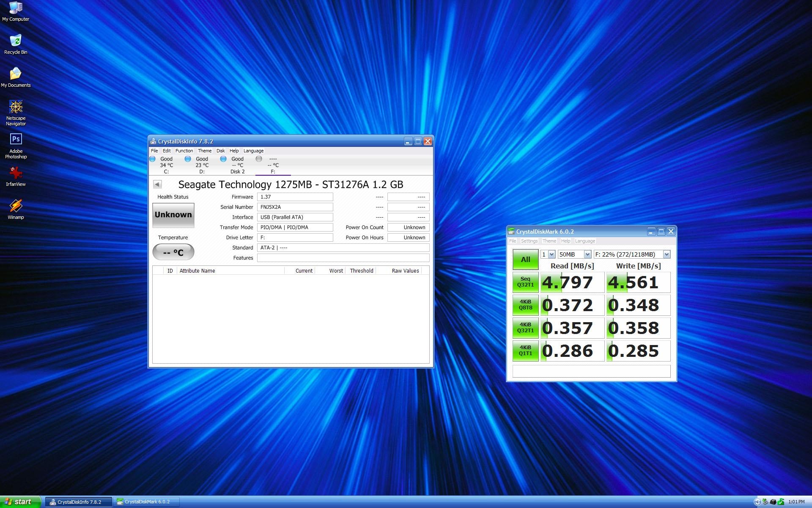Screen dimensions: 812x508
Task: Run the 4KiB Q1T1 benchmark
Action: 525,351
